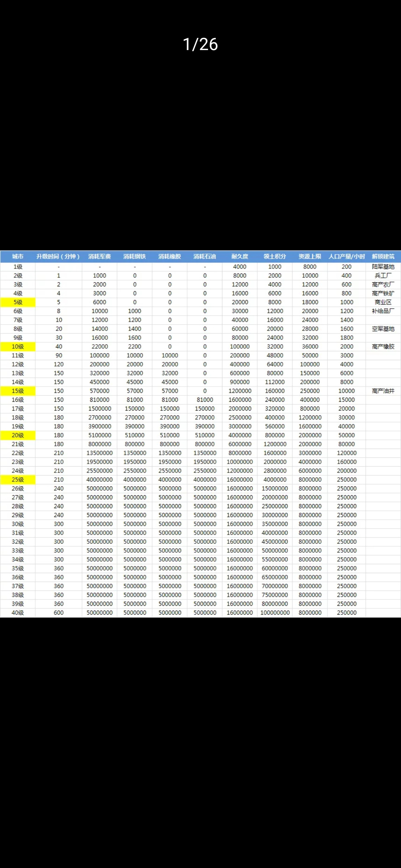Select the 100000000 territory points cell

[275, 613]
